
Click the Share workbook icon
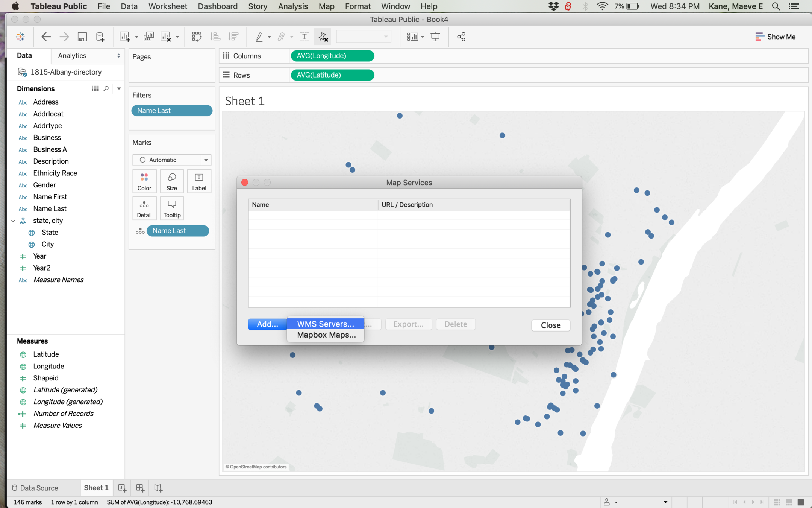(x=461, y=37)
